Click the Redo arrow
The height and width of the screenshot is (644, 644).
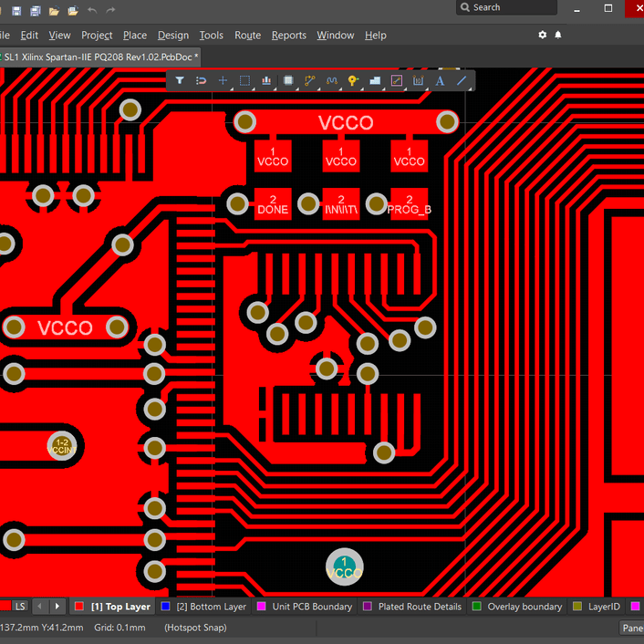click(x=110, y=11)
